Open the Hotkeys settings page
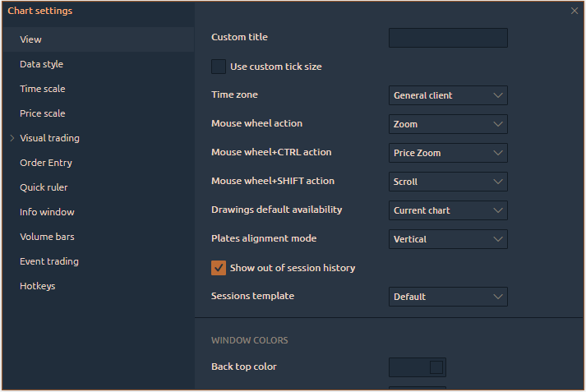 pyautogui.click(x=38, y=286)
